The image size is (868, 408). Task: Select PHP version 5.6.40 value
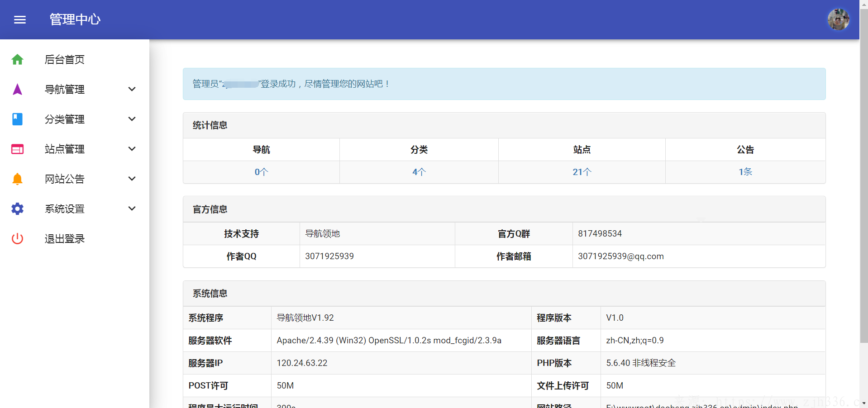[713, 363]
